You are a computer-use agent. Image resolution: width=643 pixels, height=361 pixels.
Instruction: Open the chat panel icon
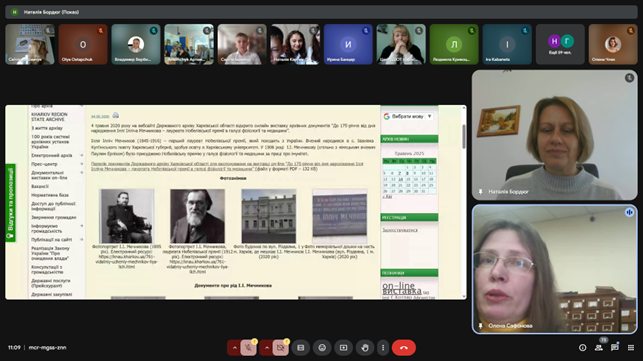coord(614,348)
